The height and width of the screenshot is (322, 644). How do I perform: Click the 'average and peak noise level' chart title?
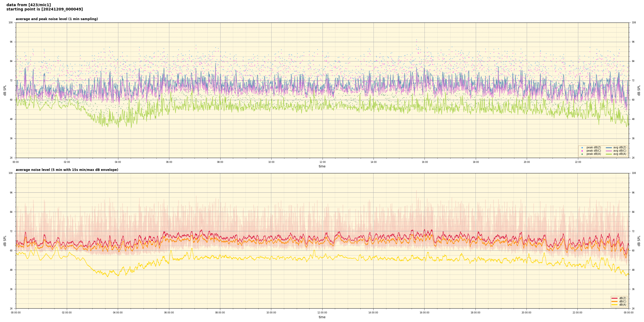[57, 19]
